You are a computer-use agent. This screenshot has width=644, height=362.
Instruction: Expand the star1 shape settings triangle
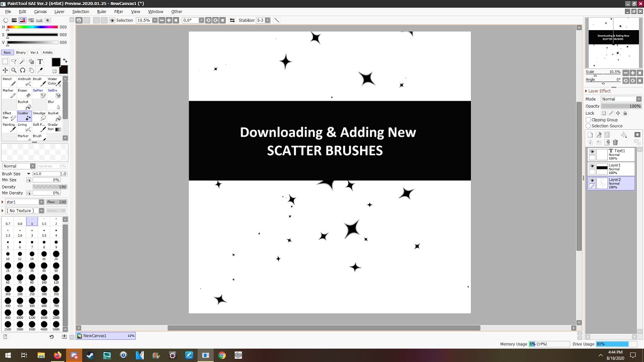3,202
